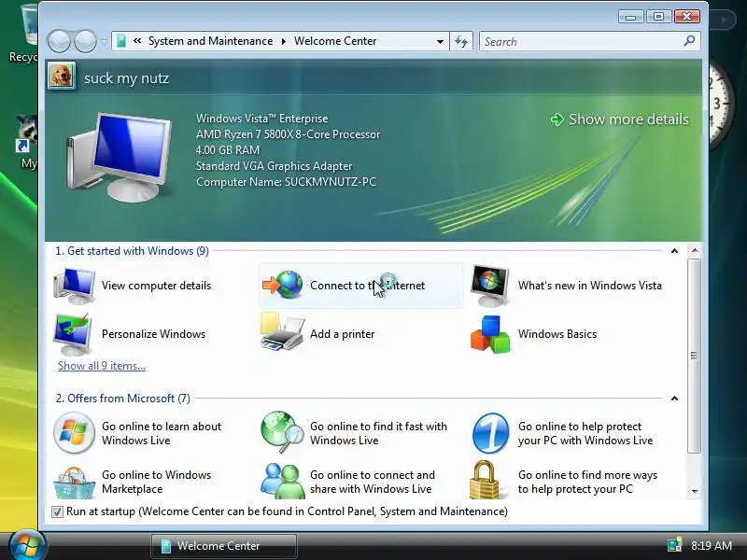This screenshot has width=747, height=560.
Task: Click the find it fast magnifier globe icon
Action: click(282, 432)
